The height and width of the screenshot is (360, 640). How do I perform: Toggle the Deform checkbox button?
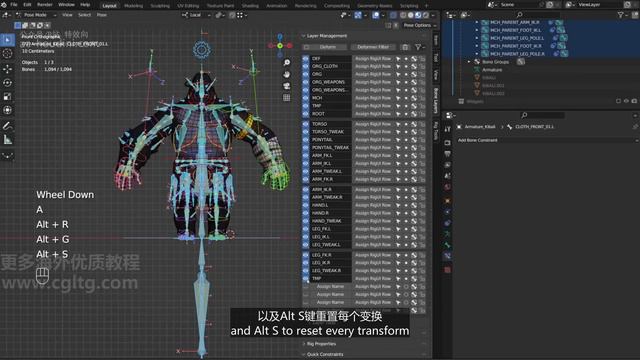tap(325, 47)
